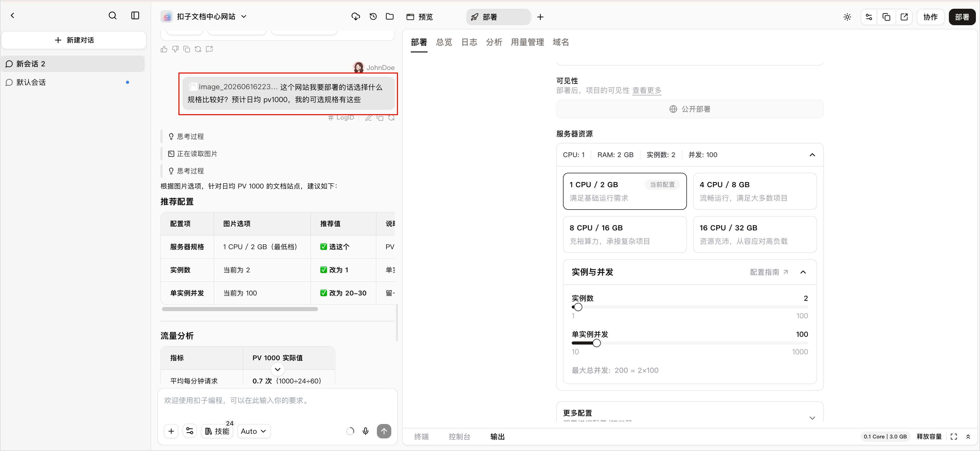
Task: Click the black 部署 button
Action: 962,17
